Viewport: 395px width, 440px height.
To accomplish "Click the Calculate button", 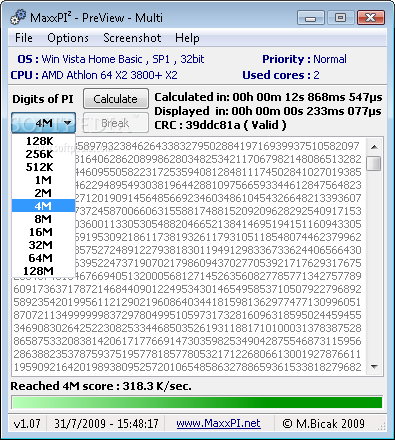I will pos(116,99).
